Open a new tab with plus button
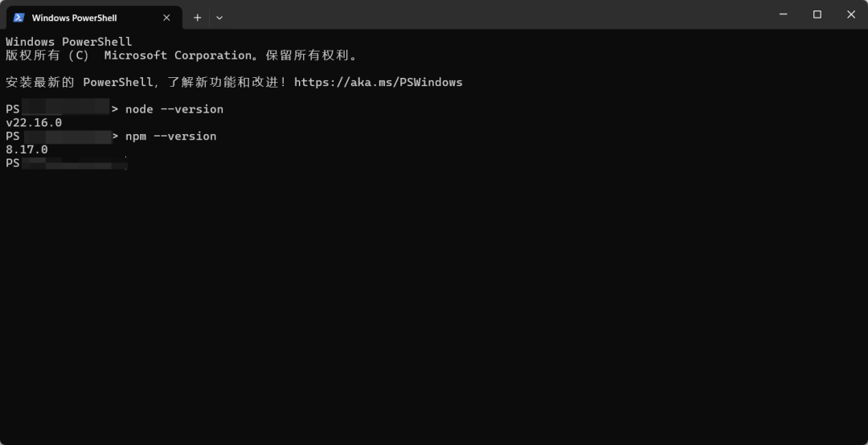Screen dimensions: 868x445 (197, 17)
